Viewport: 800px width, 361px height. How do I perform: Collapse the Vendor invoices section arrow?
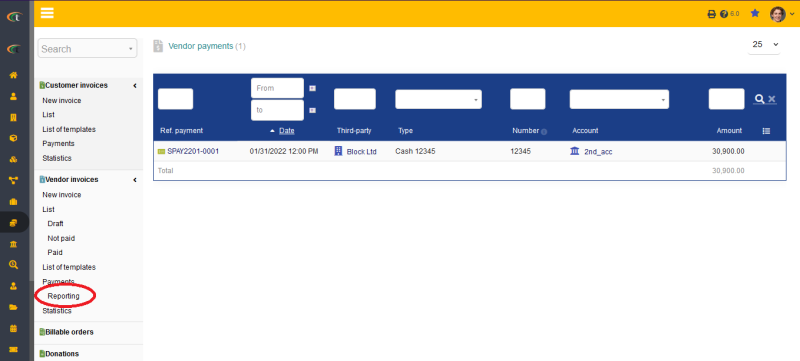tap(135, 180)
